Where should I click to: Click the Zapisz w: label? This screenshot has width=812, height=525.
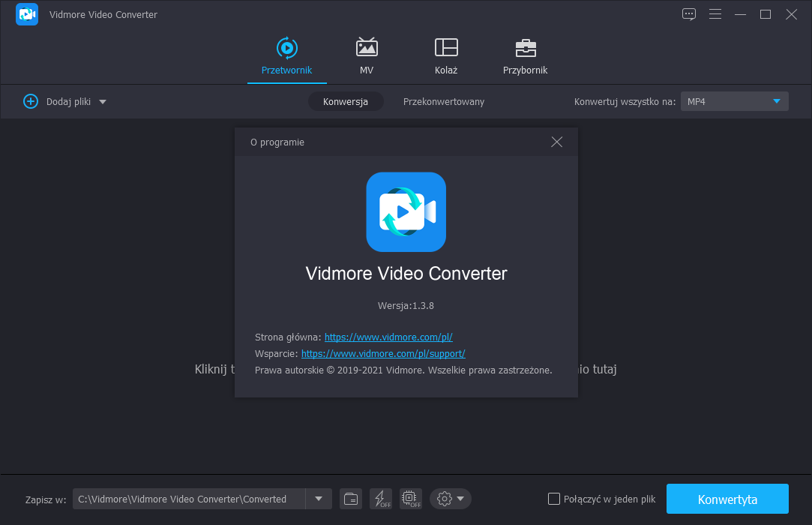[46, 499]
